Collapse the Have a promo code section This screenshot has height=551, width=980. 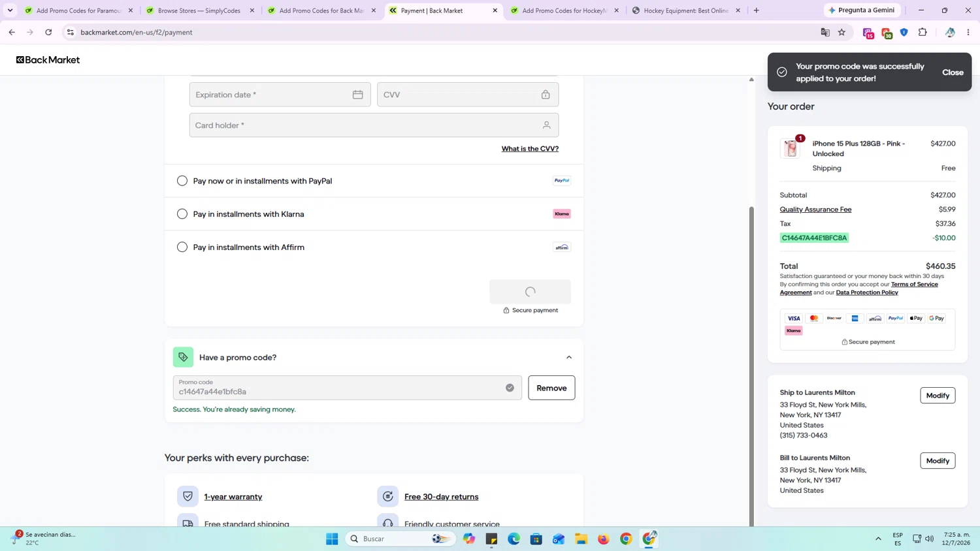click(569, 357)
